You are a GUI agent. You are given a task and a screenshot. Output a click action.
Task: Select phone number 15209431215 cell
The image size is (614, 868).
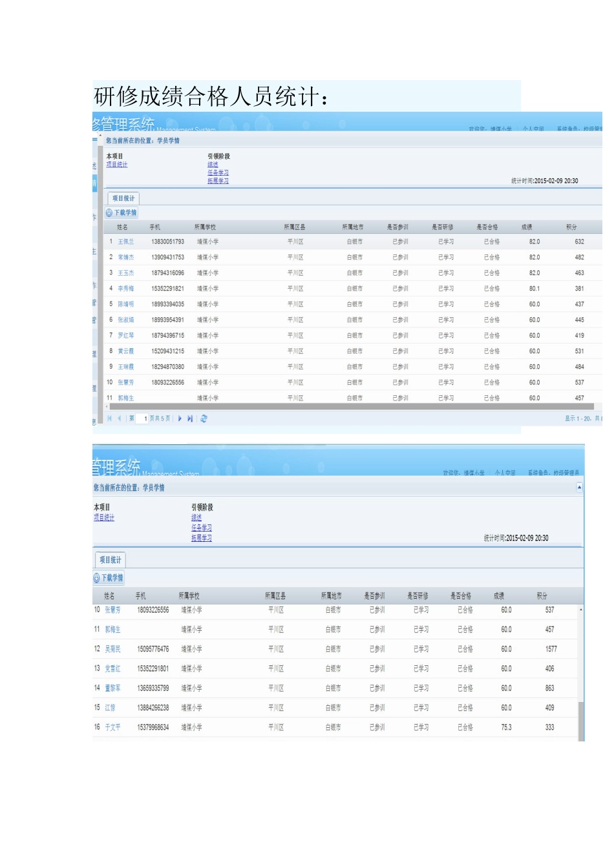(168, 351)
